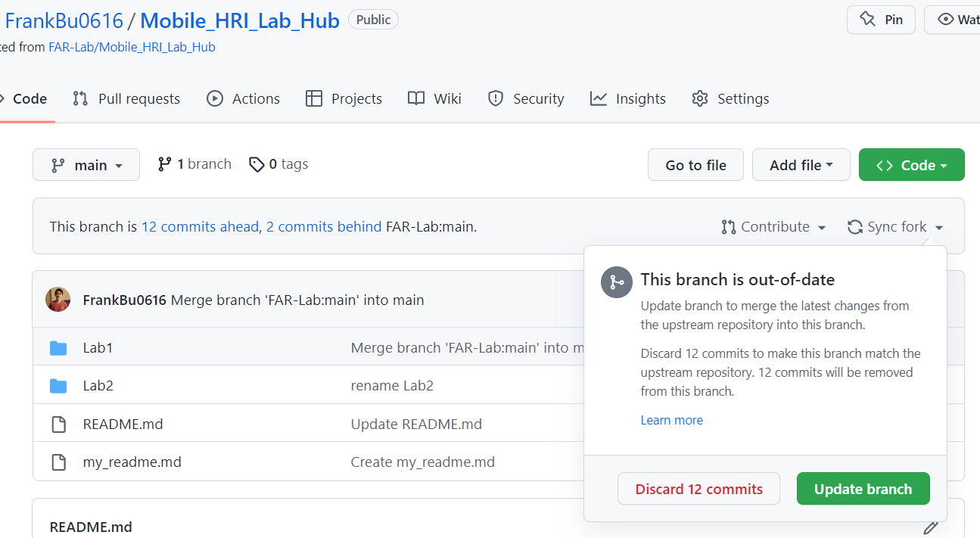Click the pull request icon in Pull requests tab
The height and width of the screenshot is (538, 980).
coord(80,98)
